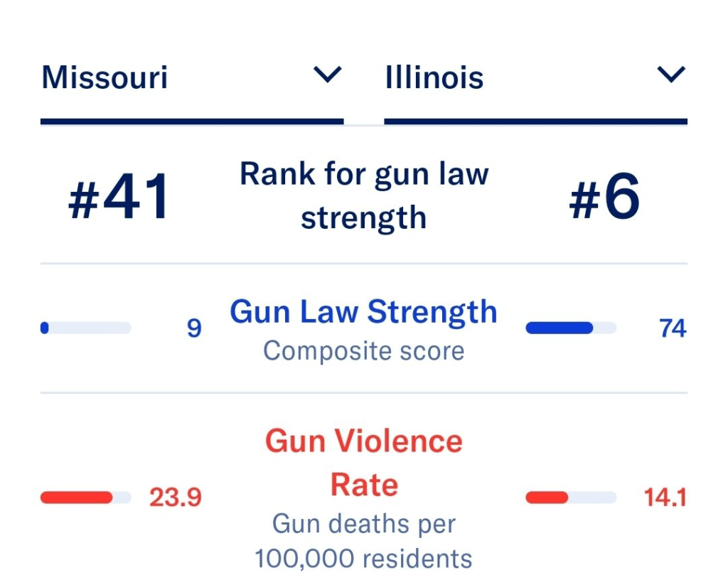Click the Composite score subtitle

363,350
